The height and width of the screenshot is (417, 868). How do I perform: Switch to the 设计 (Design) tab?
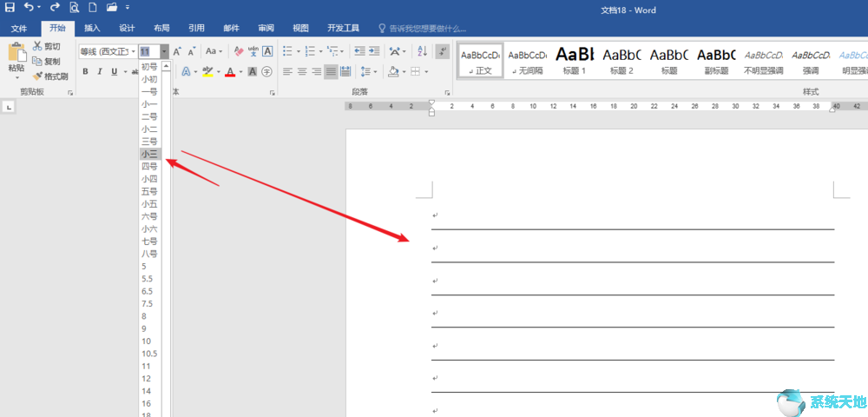[127, 29]
